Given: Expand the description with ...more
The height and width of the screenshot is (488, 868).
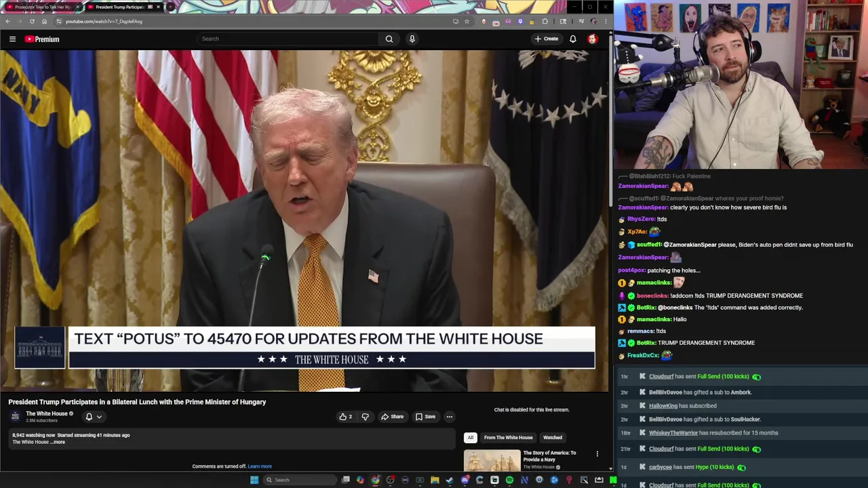Looking at the screenshot, I should (x=58, y=442).
